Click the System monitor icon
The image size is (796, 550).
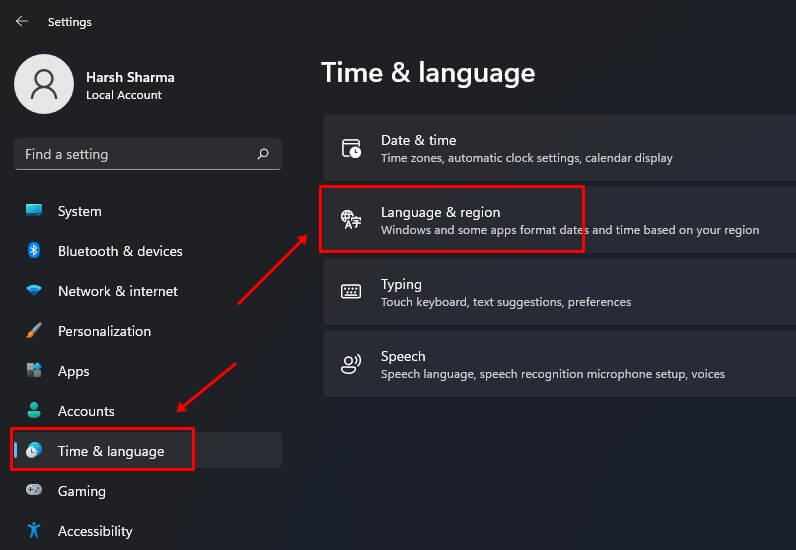(34, 210)
